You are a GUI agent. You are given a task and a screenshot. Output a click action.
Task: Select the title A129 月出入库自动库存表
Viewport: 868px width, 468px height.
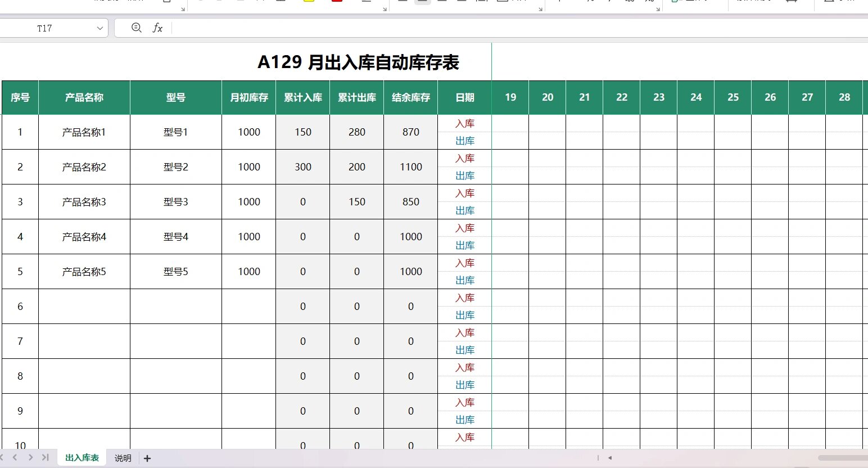pyautogui.click(x=358, y=62)
